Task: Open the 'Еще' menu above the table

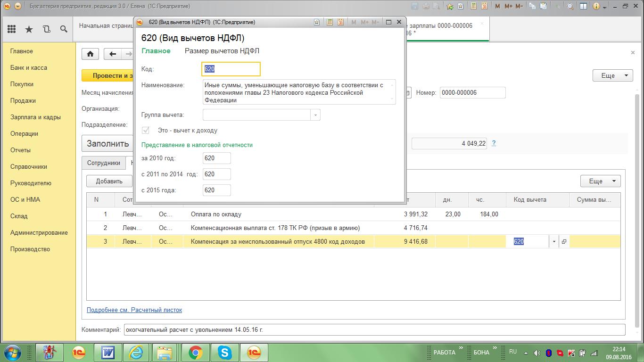Action: pyautogui.click(x=600, y=181)
